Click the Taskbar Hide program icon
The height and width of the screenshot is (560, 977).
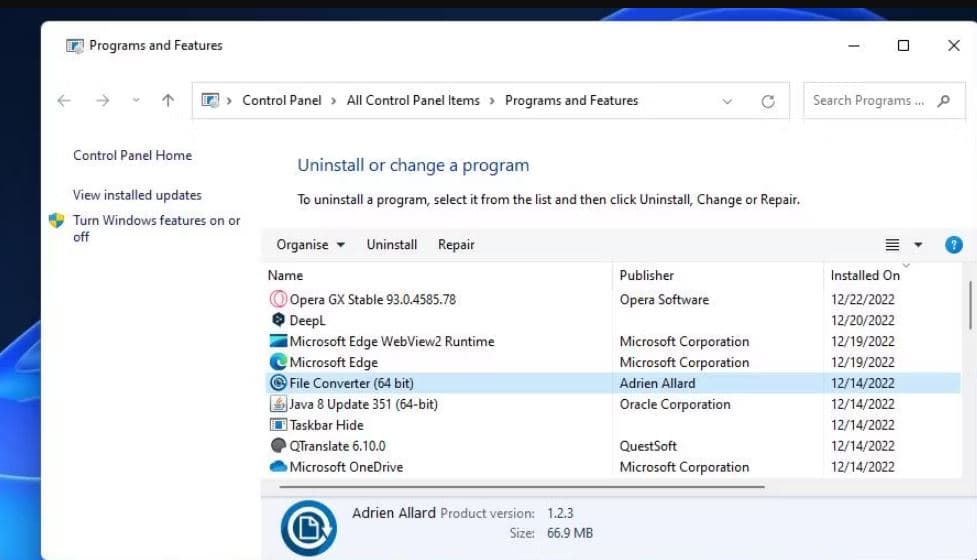tap(278, 425)
